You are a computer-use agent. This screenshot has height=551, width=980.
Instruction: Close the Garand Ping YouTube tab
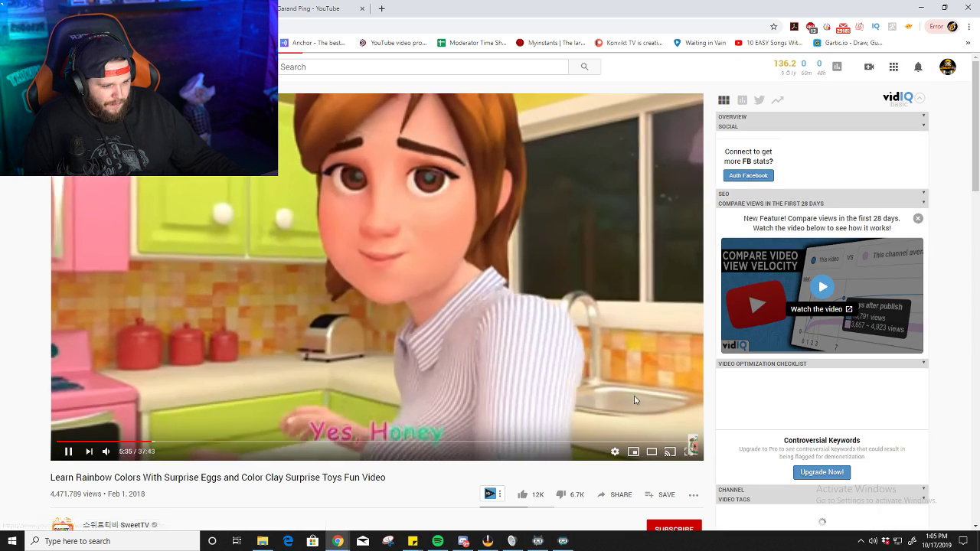point(361,8)
